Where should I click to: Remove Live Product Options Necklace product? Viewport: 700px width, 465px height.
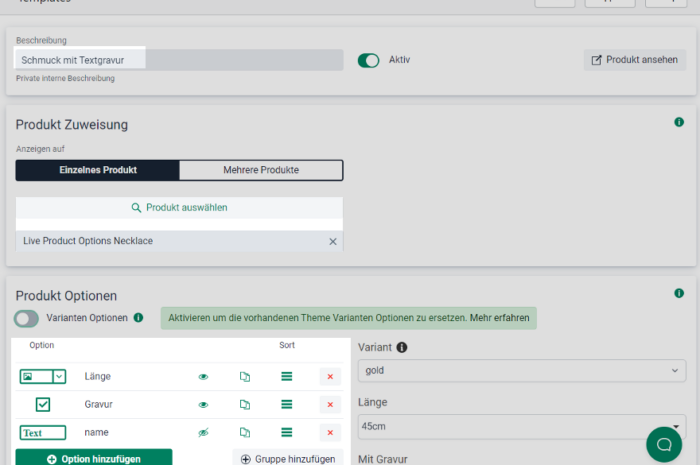point(333,242)
